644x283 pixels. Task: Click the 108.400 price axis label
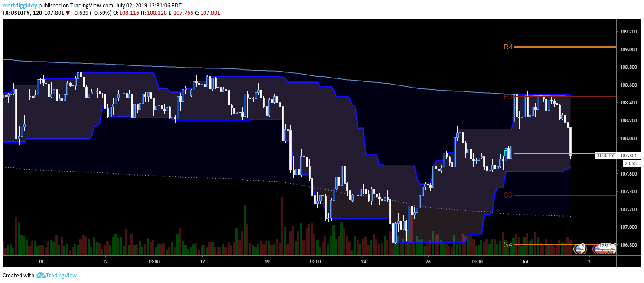point(628,103)
